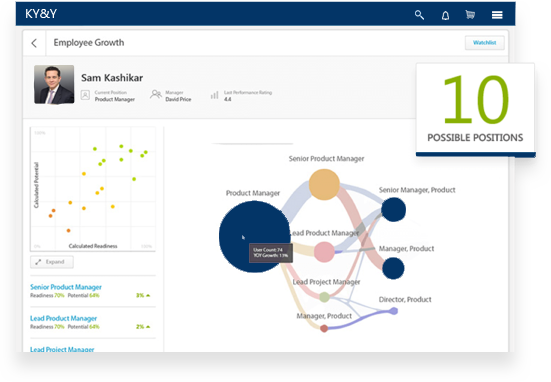Click the Manager people icon

click(x=156, y=94)
